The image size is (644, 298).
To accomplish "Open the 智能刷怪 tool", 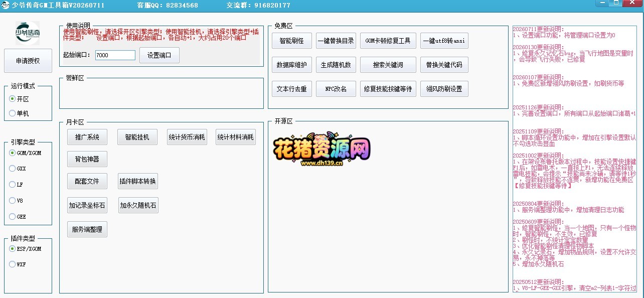I will pos(292,41).
